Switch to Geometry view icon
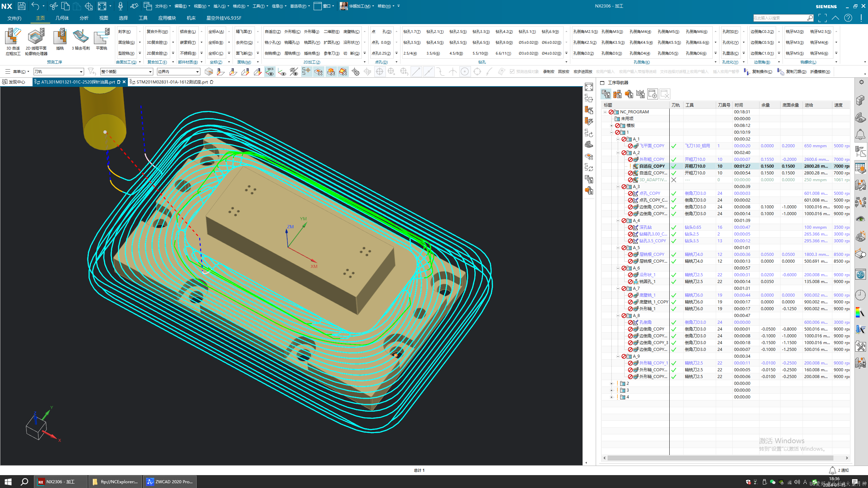The image size is (868, 488). tap(629, 94)
